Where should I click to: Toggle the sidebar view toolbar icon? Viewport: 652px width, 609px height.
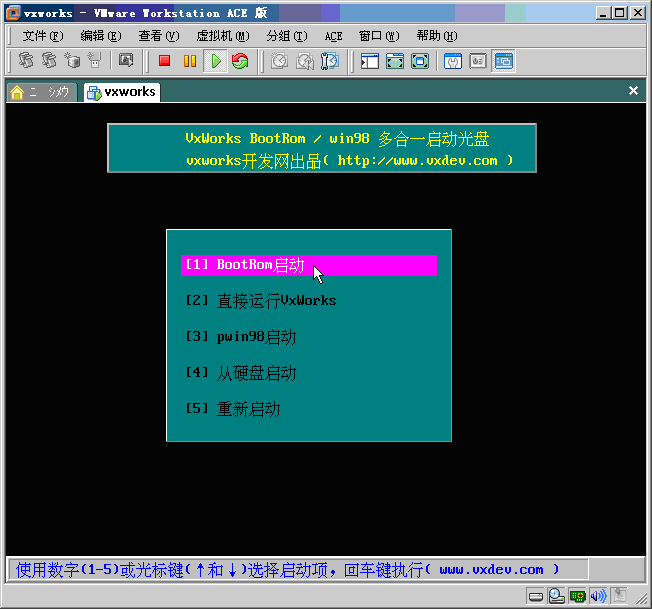click(x=370, y=61)
